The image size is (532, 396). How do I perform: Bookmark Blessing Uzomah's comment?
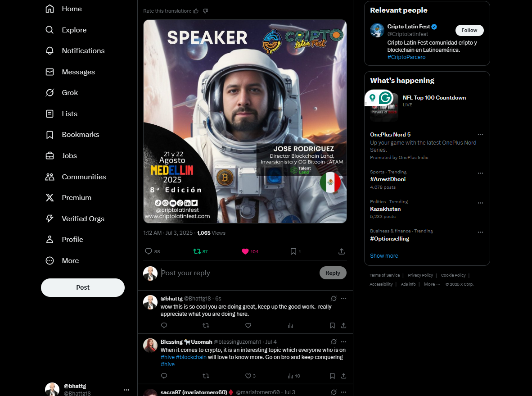pos(333,376)
